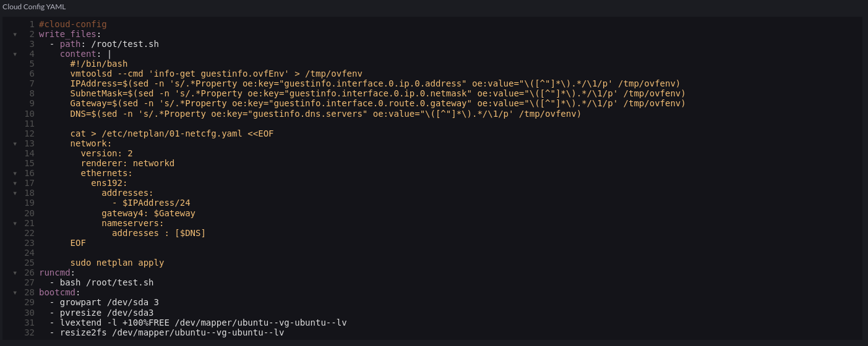Collapse the nameservers block at line 21
Screen dimensions: 868x346
point(15,223)
